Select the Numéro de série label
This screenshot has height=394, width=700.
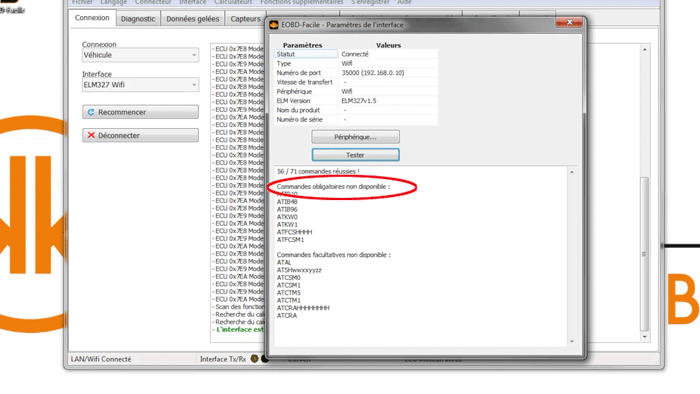pyautogui.click(x=300, y=120)
